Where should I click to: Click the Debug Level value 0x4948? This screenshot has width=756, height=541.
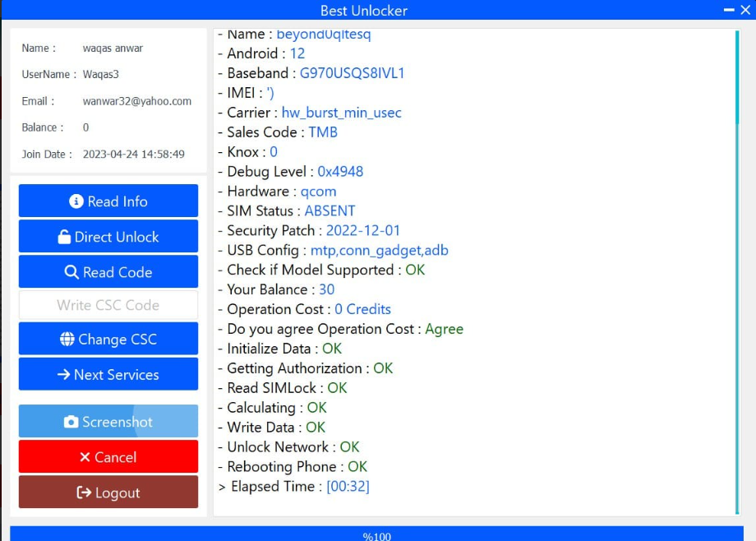click(x=340, y=172)
